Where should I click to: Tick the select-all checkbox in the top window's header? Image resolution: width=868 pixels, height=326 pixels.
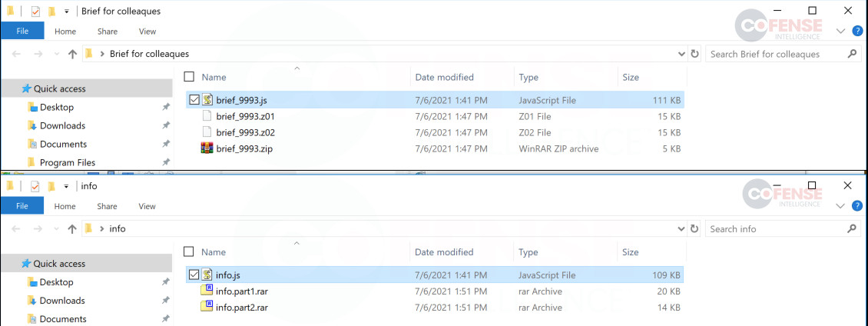pos(189,77)
